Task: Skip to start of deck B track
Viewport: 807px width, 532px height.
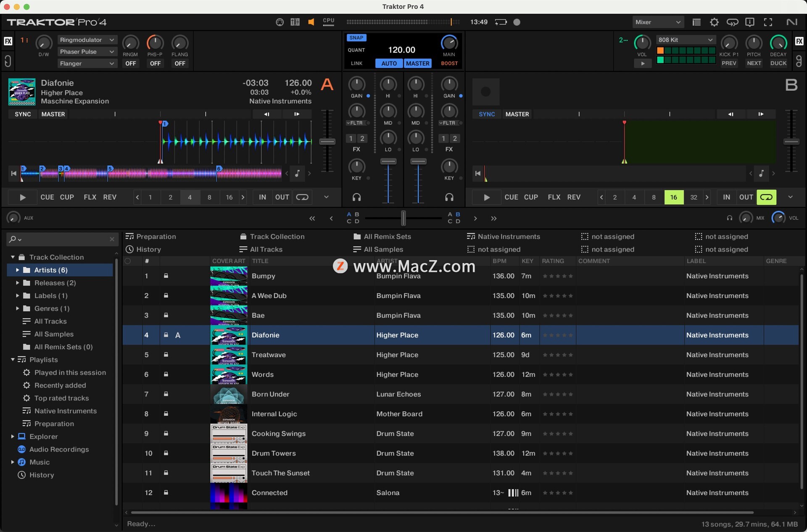Action: tap(477, 173)
